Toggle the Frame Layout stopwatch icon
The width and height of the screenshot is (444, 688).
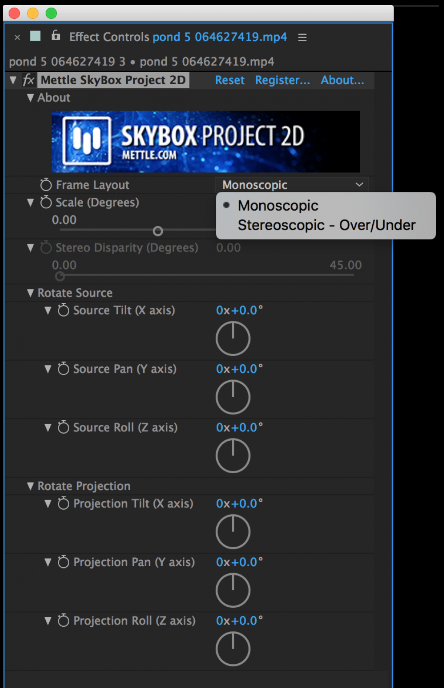[46, 185]
